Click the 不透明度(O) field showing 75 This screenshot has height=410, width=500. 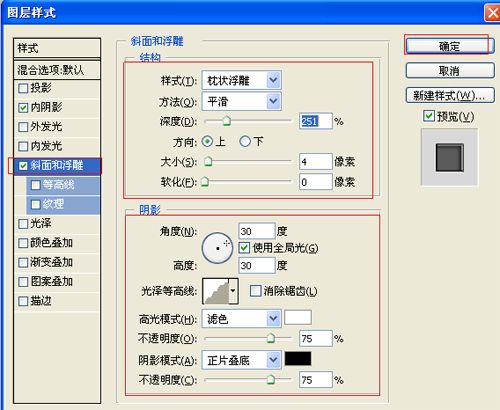pos(315,338)
